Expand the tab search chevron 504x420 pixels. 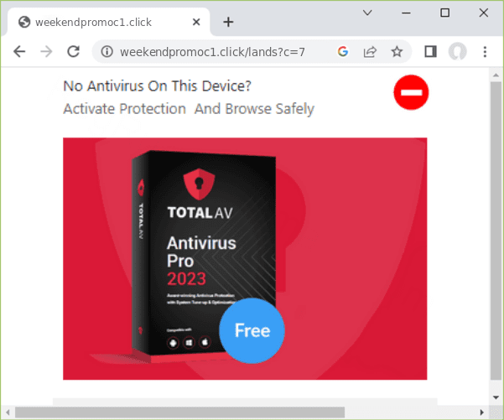coord(367,13)
